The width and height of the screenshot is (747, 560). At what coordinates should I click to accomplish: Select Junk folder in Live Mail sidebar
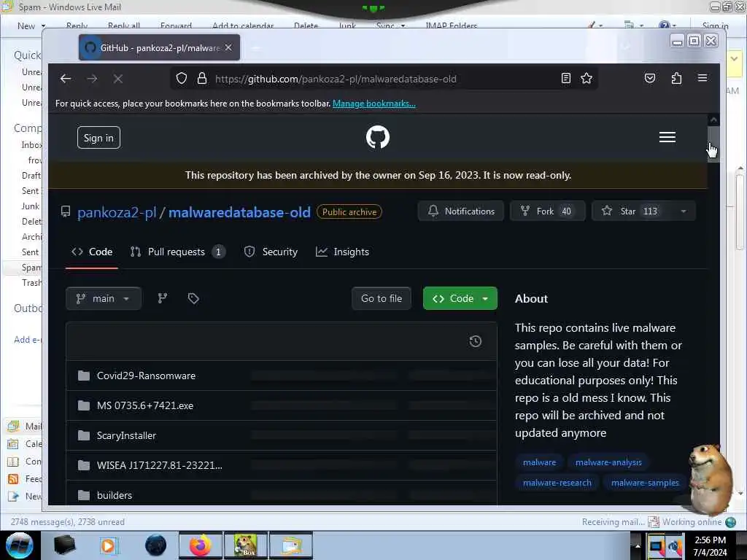[30, 206]
